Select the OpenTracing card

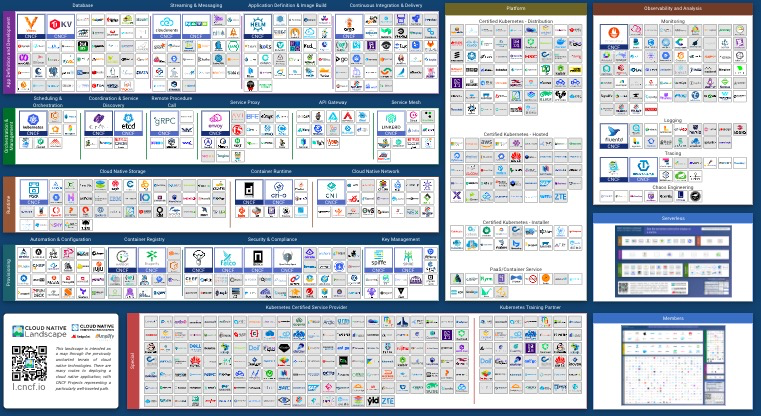tap(644, 170)
